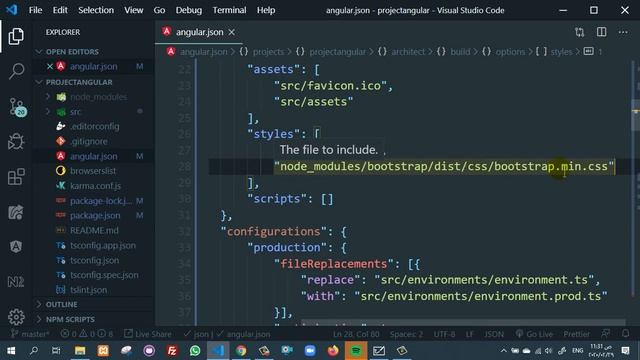The width and height of the screenshot is (640, 360).
Task: Open the Windows Start menu
Action: [11, 351]
